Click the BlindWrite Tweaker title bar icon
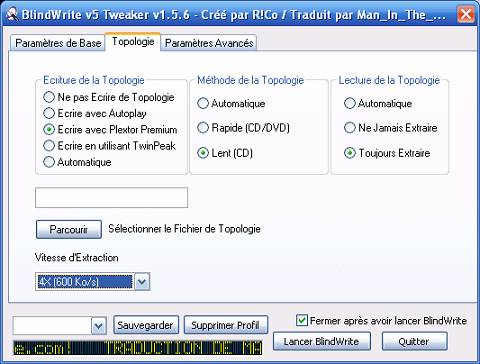480x364 pixels. click(x=13, y=15)
